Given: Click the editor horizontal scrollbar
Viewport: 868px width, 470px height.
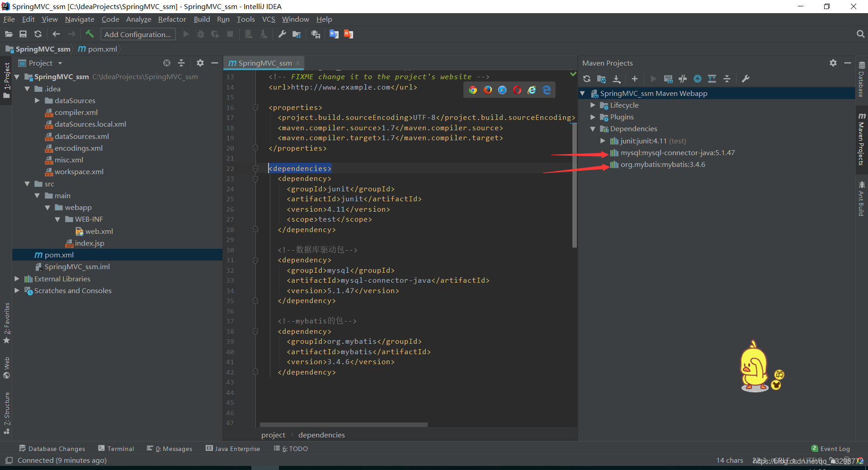Looking at the screenshot, I should pos(344,425).
